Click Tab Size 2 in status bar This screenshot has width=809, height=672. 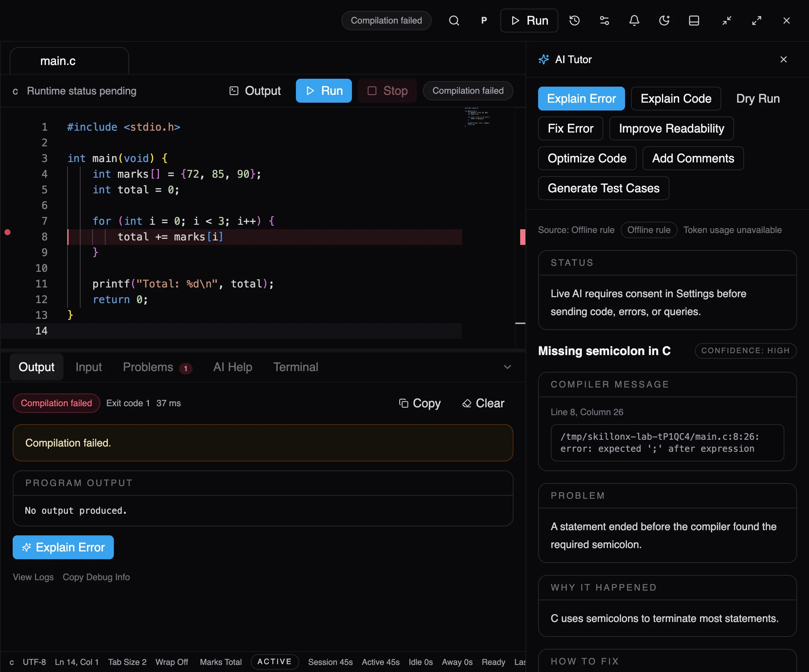[x=127, y=662]
